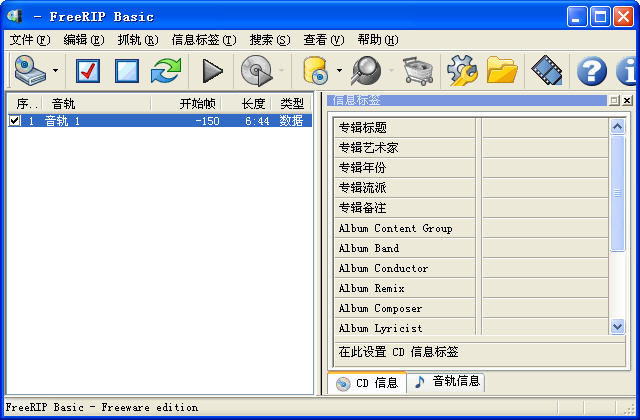Float the 信息标签 panel with undock button
This screenshot has height=420, width=640.
pos(614,100)
